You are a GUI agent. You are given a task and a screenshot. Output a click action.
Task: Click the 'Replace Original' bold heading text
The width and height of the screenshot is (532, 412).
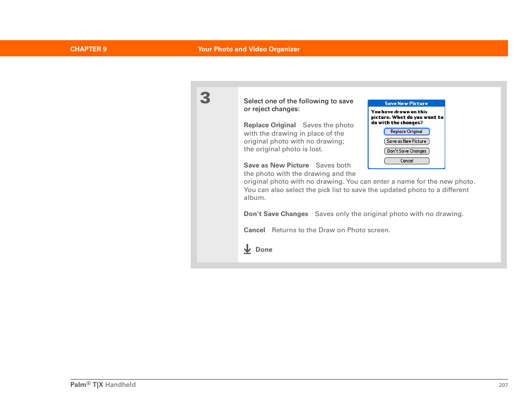coord(270,125)
